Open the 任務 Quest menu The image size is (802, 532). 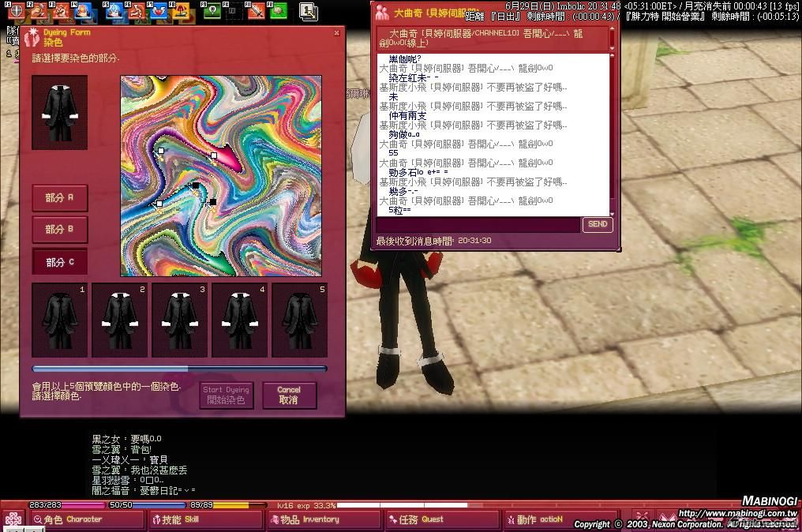[442, 519]
